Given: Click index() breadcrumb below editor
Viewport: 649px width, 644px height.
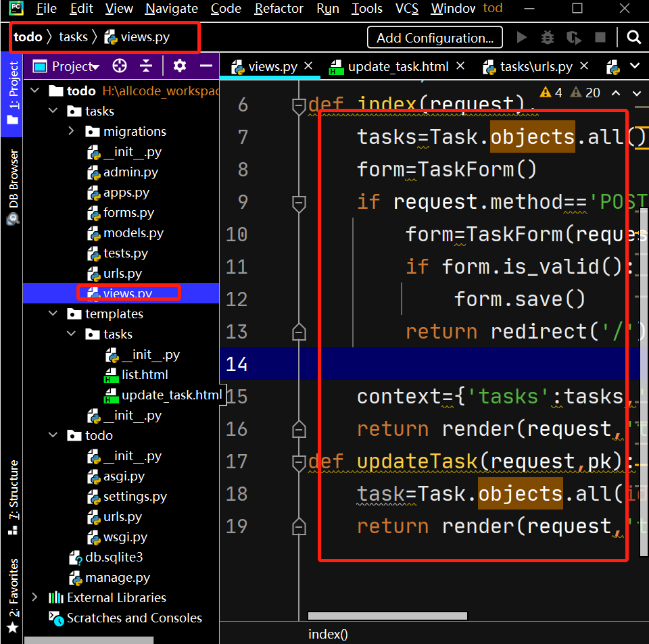Looking at the screenshot, I should (328, 634).
